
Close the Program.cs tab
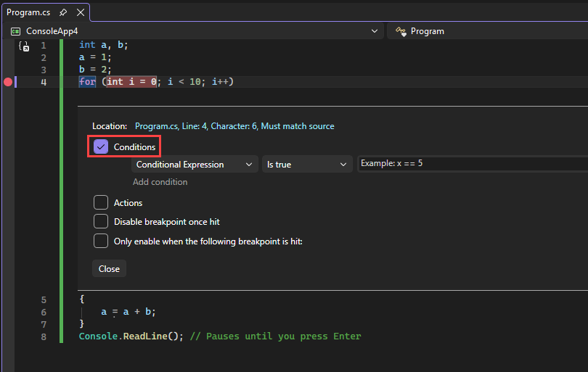(x=81, y=12)
